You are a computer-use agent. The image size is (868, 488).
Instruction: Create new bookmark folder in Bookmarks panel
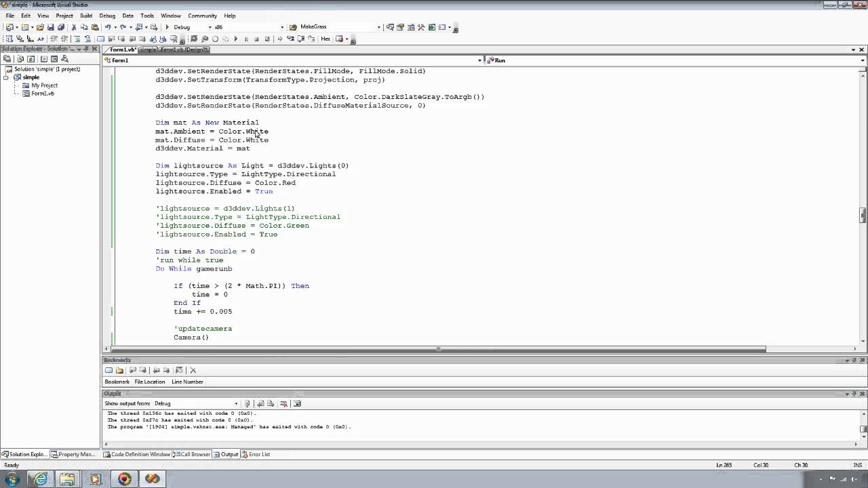(x=119, y=370)
